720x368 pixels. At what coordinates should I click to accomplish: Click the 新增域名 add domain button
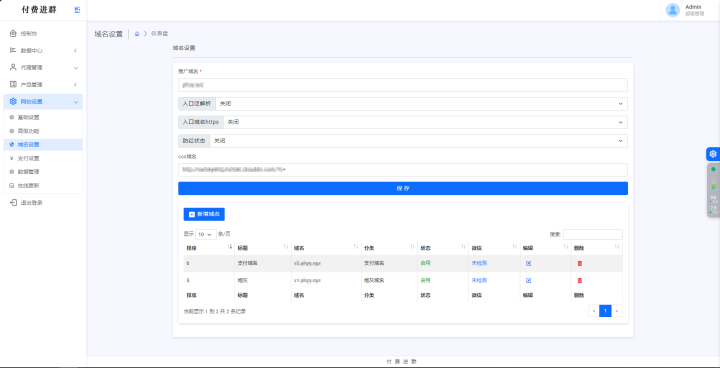coord(204,214)
